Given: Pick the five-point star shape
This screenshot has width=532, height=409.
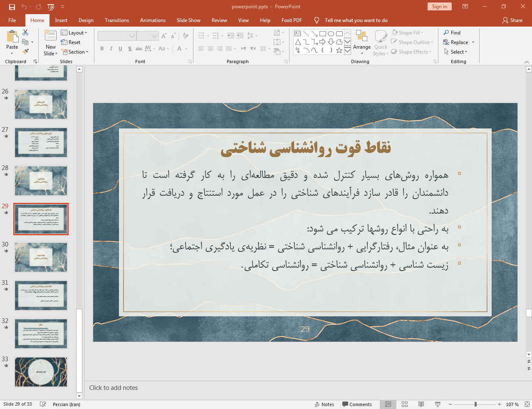Looking at the screenshot, I should click(339, 50).
